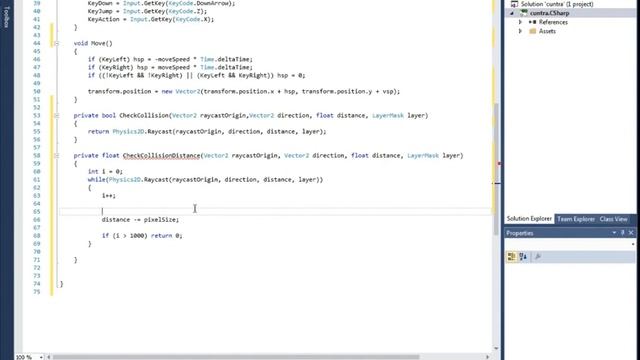Viewport: 640px width, 360px height.
Task: Open the Properties window position dropdown arrow
Action: point(614,233)
